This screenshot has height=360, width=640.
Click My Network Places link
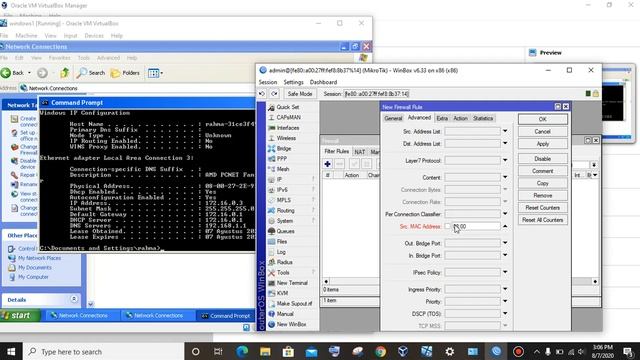(39, 258)
